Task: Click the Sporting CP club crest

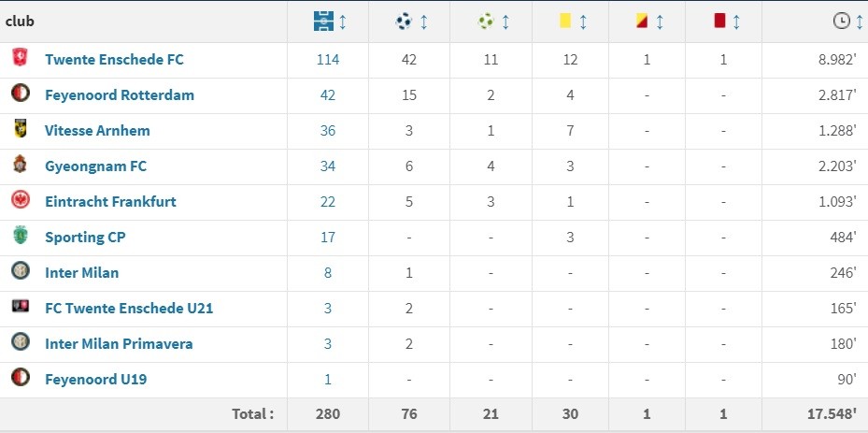Action: coord(20,237)
